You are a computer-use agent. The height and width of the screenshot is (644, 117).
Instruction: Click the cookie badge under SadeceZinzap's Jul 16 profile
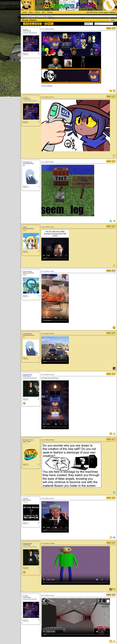24,403
